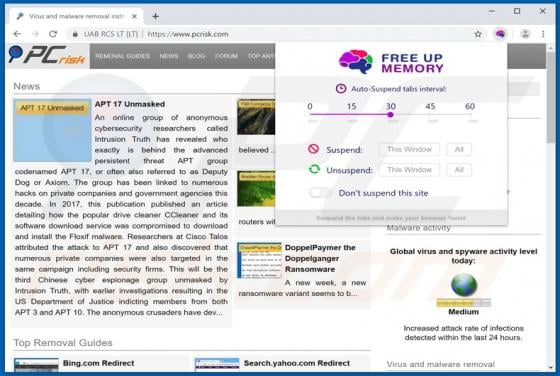Click the DoppelPaymer article thumbnail
This screenshot has height=376, width=560.
coord(259,261)
